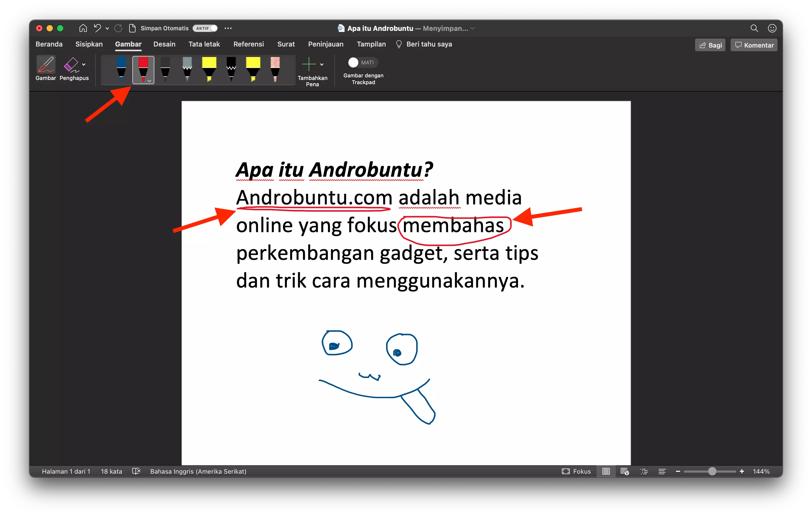This screenshot has height=516, width=812.
Task: Select the Gambar (Draw) pen tool
Action: [x=46, y=67]
